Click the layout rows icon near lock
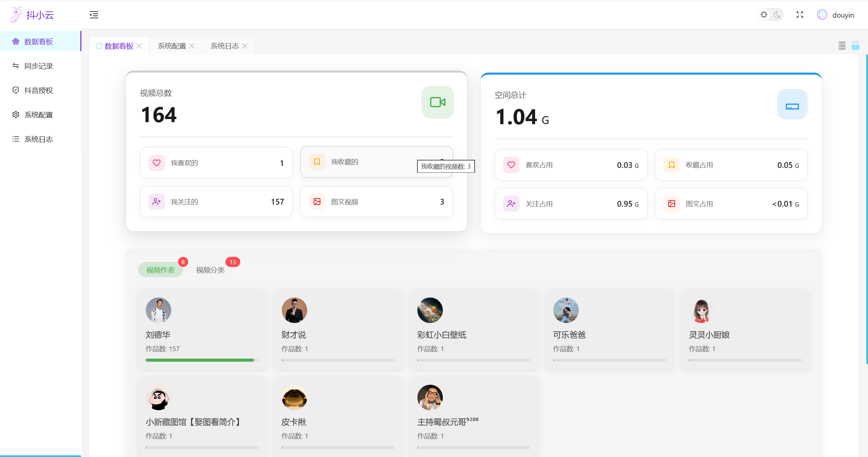This screenshot has height=457, width=868. [842, 45]
